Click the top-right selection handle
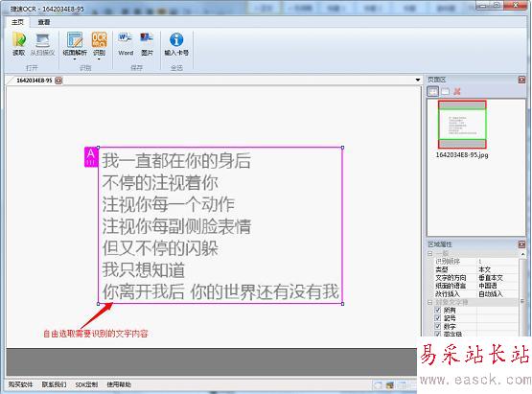The image size is (532, 394). point(342,148)
